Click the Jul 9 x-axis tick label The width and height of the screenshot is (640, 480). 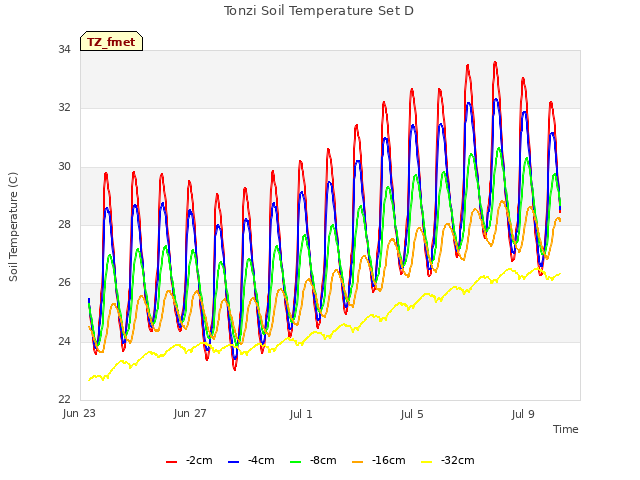(x=523, y=414)
